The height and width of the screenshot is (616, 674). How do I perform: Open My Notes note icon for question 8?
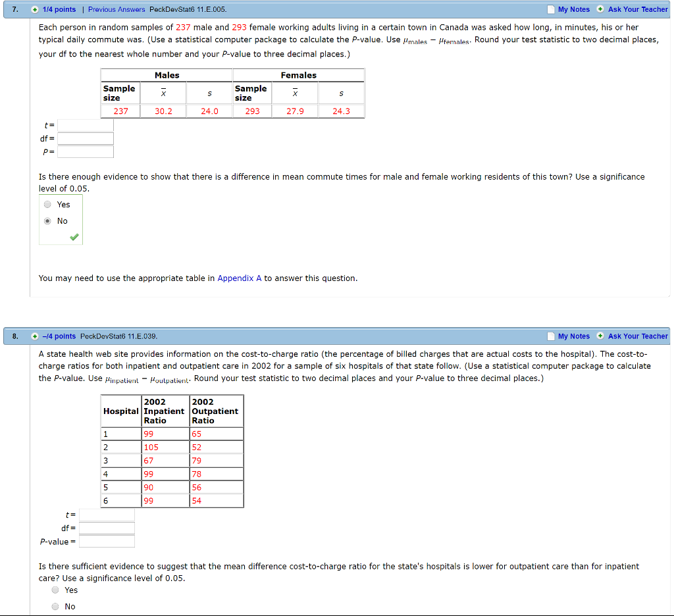551,336
